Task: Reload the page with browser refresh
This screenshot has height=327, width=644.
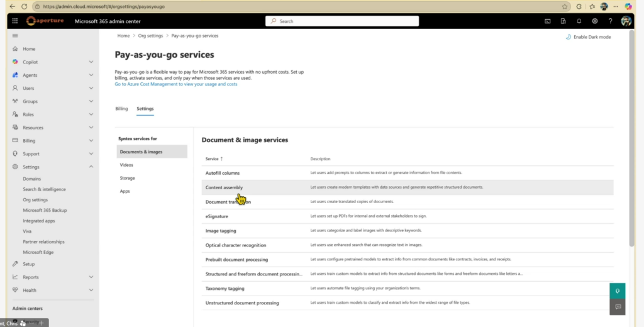Action: pyautogui.click(x=25, y=6)
